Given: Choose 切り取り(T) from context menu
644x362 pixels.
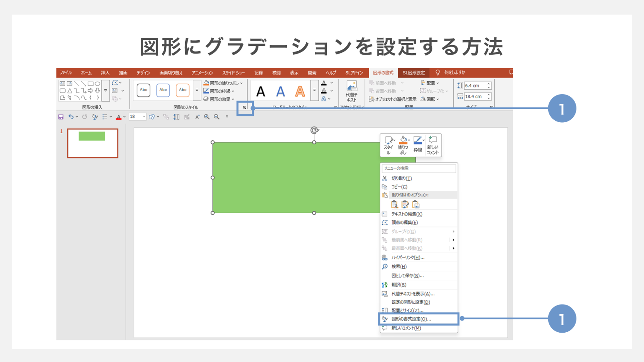Looking at the screenshot, I should (x=419, y=178).
